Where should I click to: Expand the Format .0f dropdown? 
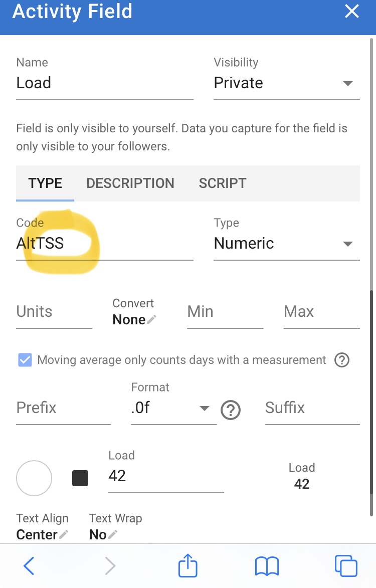pos(174,408)
